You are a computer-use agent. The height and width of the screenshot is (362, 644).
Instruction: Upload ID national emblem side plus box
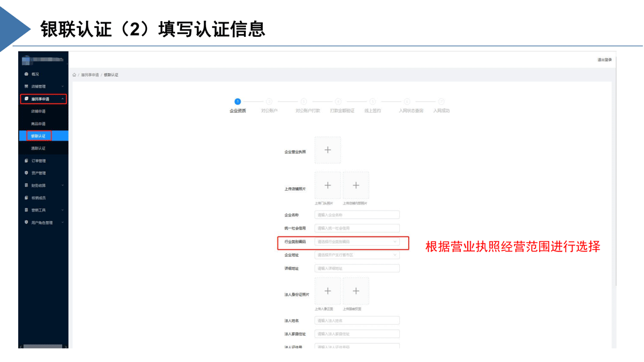[356, 291]
